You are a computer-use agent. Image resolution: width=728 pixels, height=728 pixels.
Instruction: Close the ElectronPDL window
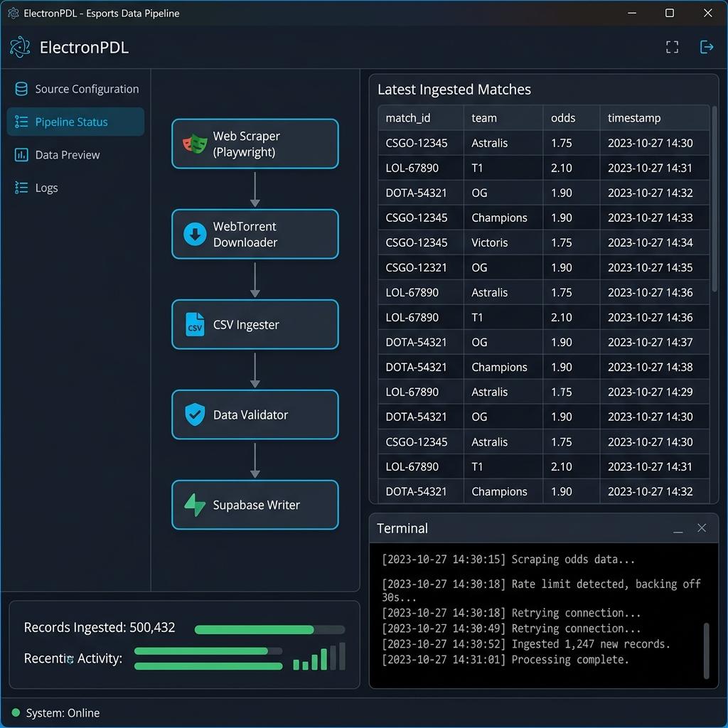tap(707, 13)
